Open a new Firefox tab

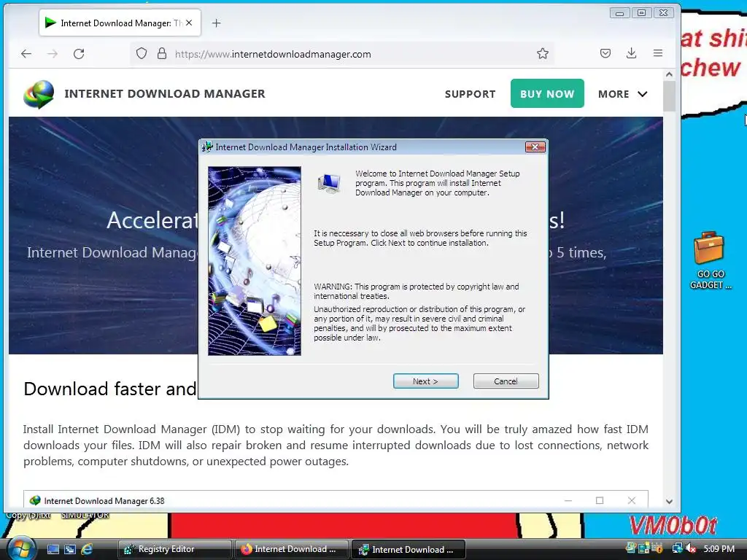point(216,23)
